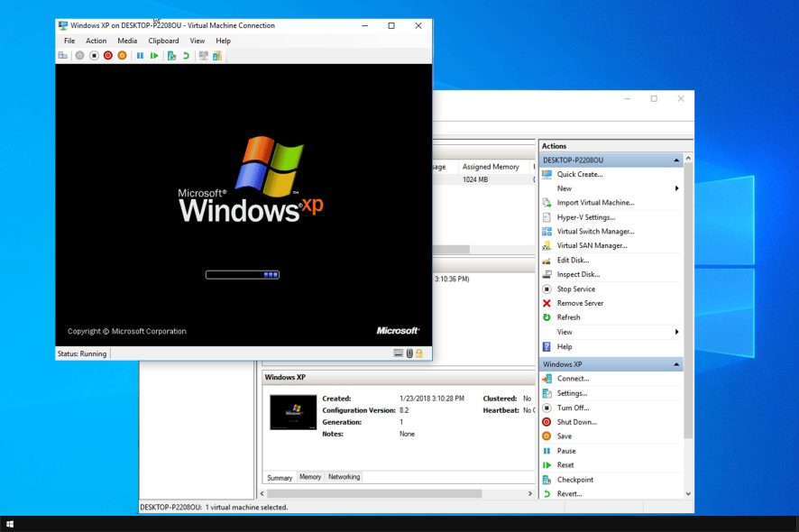Click the Turn Off icon in VM toolbar

[94, 56]
